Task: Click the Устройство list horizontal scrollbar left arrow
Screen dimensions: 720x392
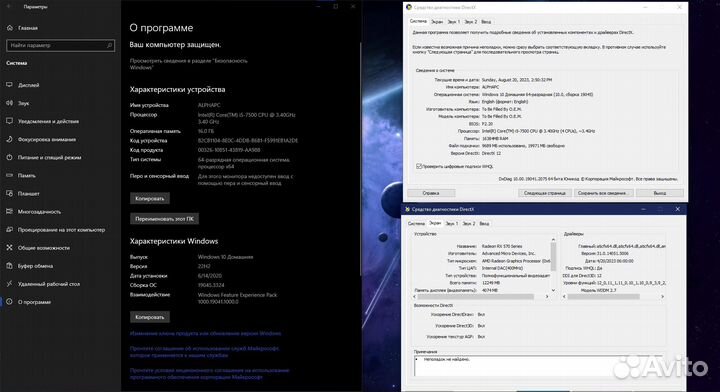Action: coord(415,297)
